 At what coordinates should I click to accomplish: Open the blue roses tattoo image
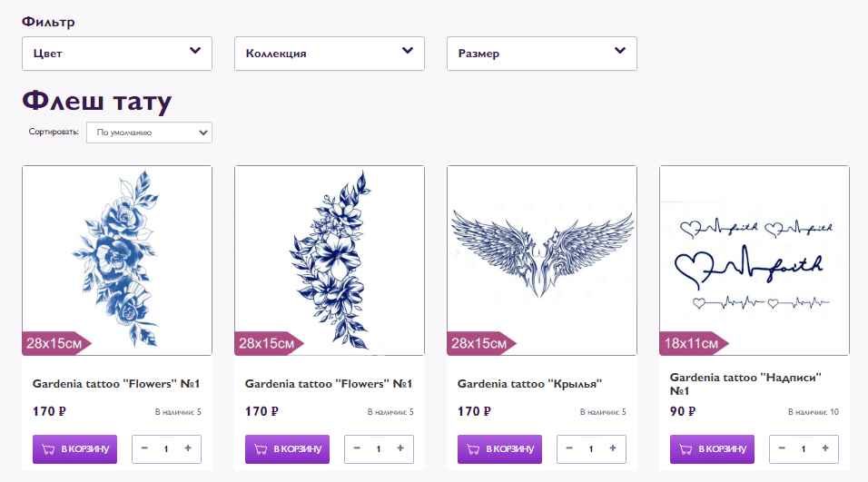click(x=117, y=260)
